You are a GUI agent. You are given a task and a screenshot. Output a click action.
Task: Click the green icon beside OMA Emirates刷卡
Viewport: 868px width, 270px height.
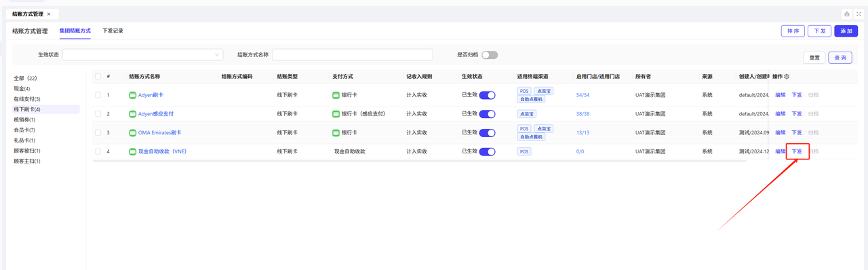[x=133, y=133]
